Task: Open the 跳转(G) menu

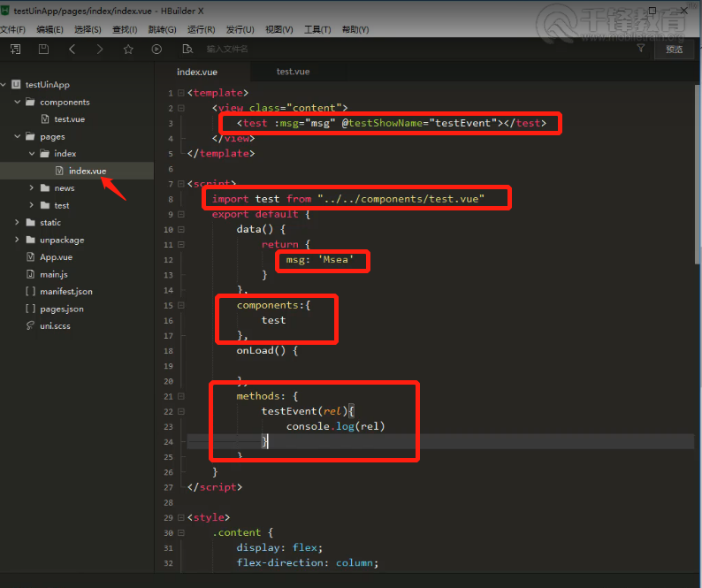Action: [x=162, y=29]
